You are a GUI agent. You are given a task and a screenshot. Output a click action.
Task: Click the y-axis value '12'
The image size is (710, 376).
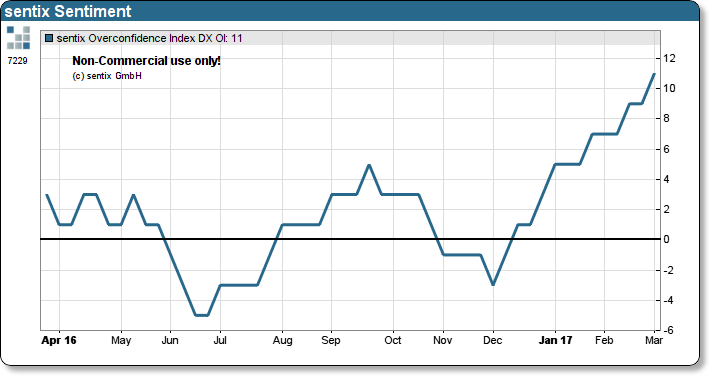(x=669, y=58)
